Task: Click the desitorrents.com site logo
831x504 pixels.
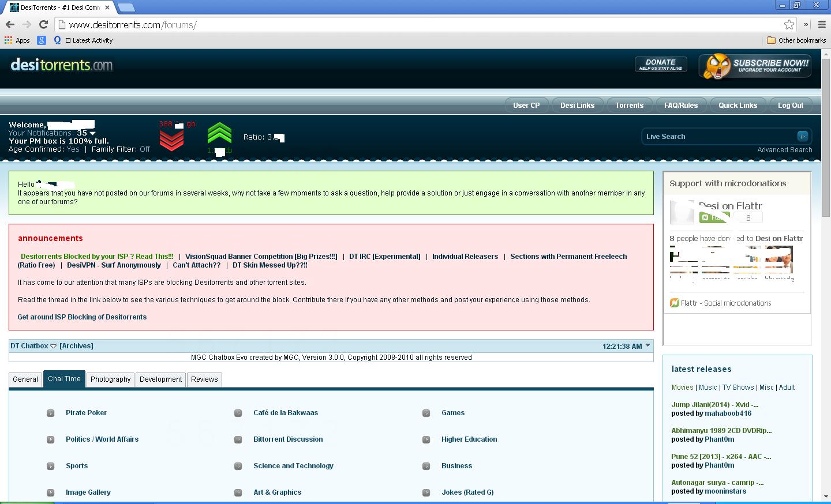Action: click(x=62, y=65)
